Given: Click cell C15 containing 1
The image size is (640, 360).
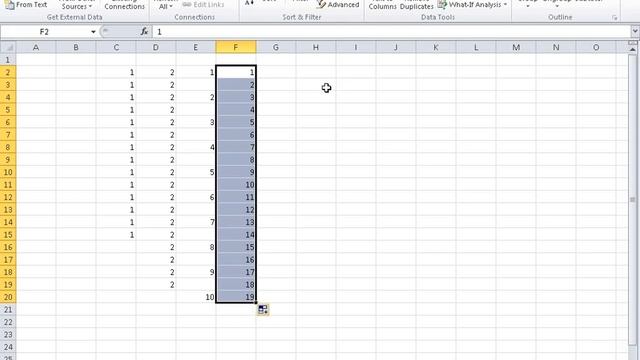Looking at the screenshot, I should click(116, 235).
